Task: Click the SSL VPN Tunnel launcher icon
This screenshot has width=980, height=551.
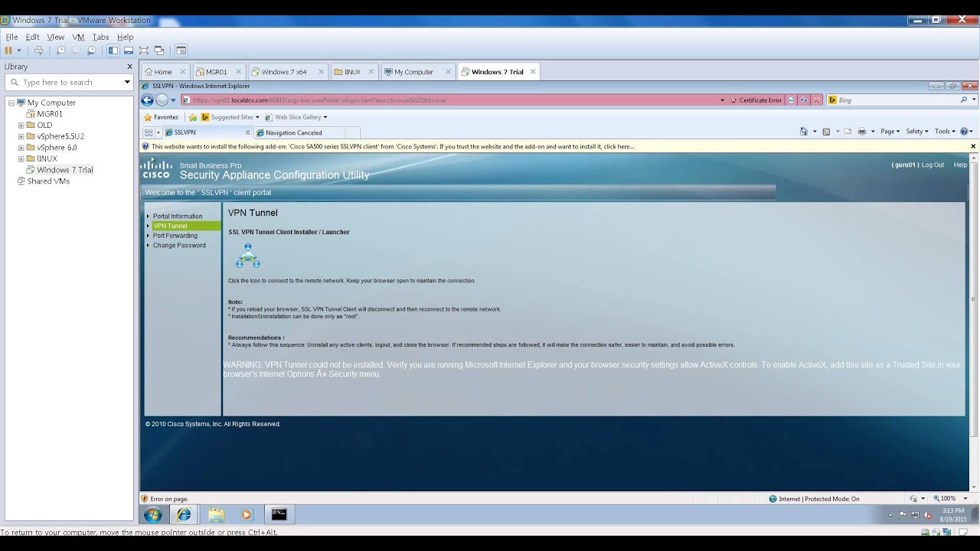Action: (248, 256)
